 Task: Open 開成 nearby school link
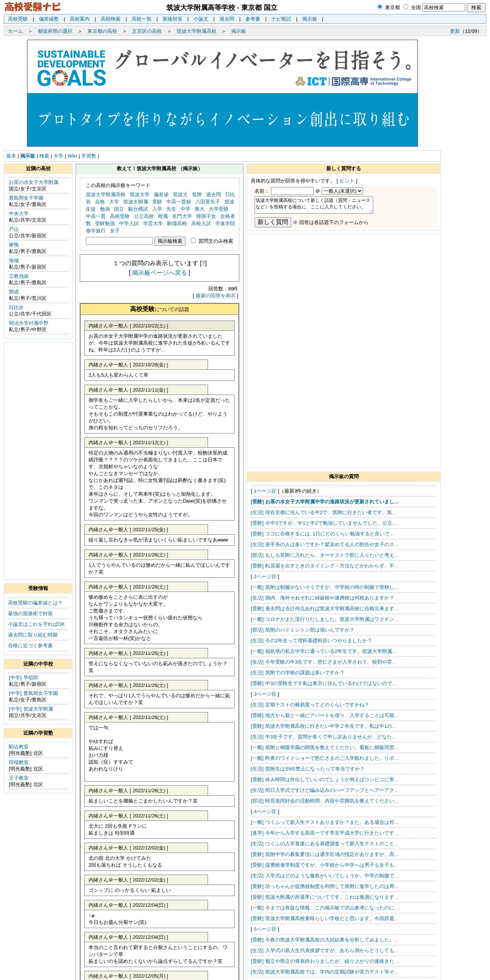pos(14,292)
